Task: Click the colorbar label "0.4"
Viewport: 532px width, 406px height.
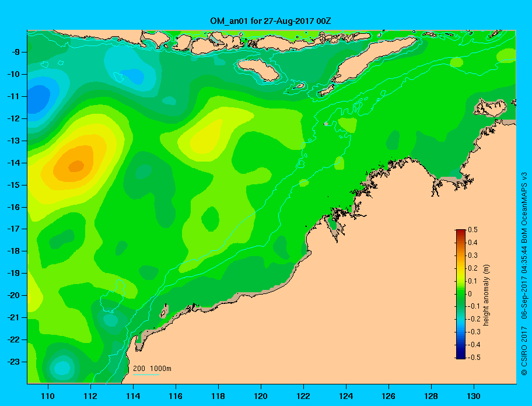Action: 473,243
